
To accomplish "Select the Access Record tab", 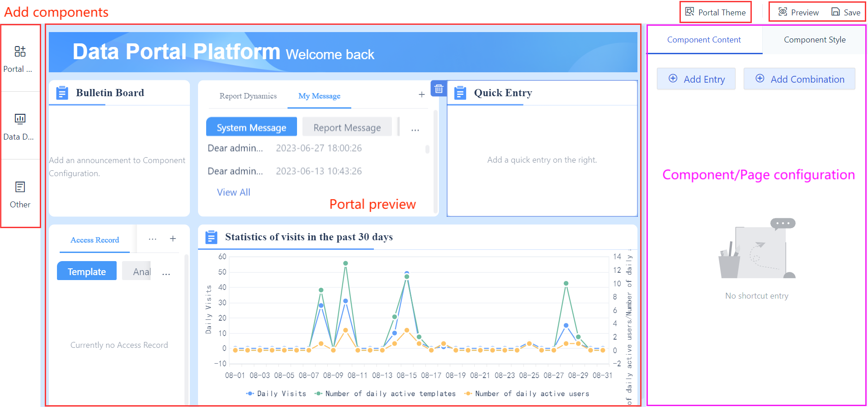I will [x=94, y=240].
